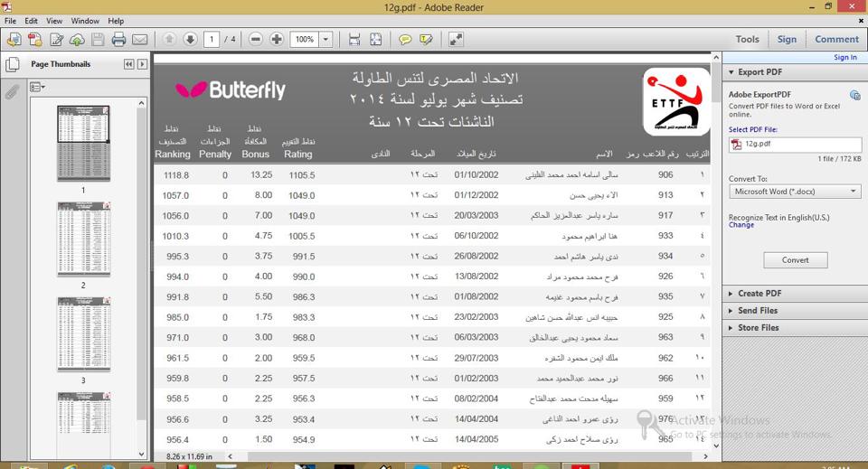
Task: Click the Create PDF online toolbar icon
Action: pos(35,39)
